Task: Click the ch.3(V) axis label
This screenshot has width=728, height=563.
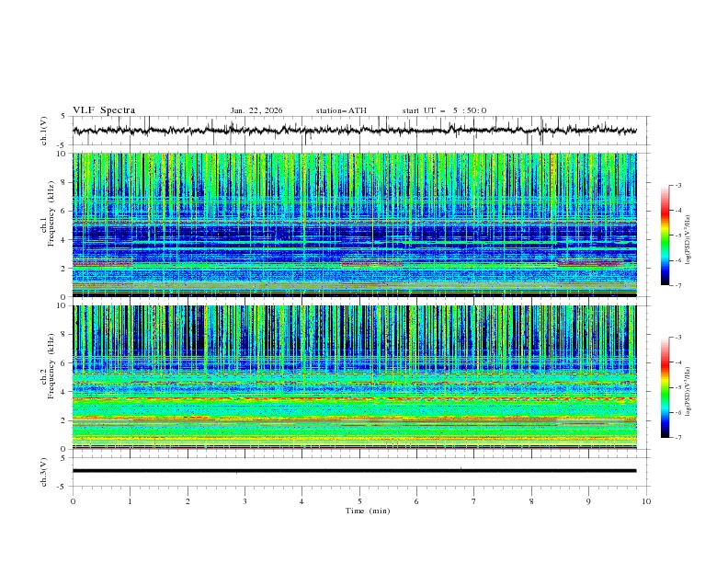Action: tap(44, 471)
